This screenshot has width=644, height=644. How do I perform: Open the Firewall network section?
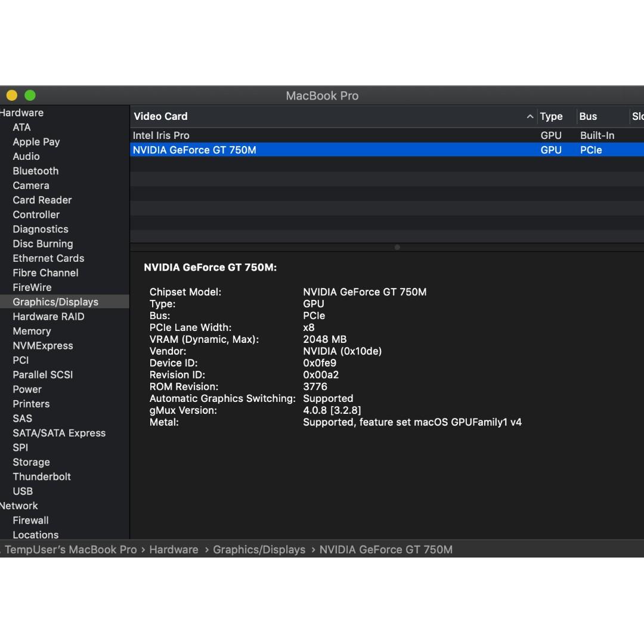tap(31, 521)
